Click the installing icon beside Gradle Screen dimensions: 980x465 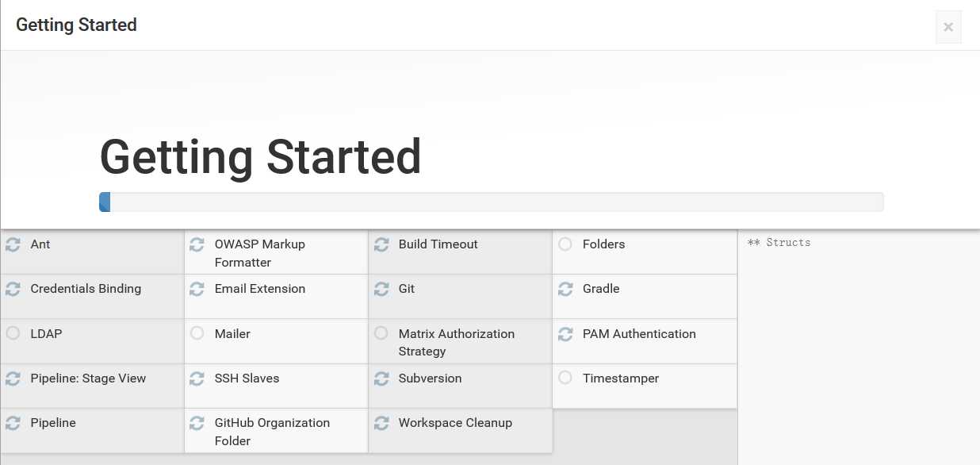565,289
